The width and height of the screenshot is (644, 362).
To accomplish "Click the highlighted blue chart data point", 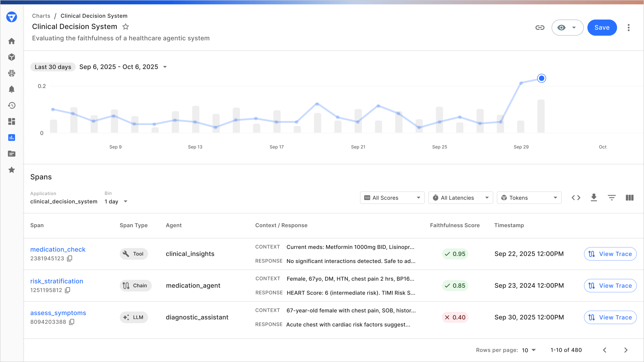I will [x=541, y=78].
